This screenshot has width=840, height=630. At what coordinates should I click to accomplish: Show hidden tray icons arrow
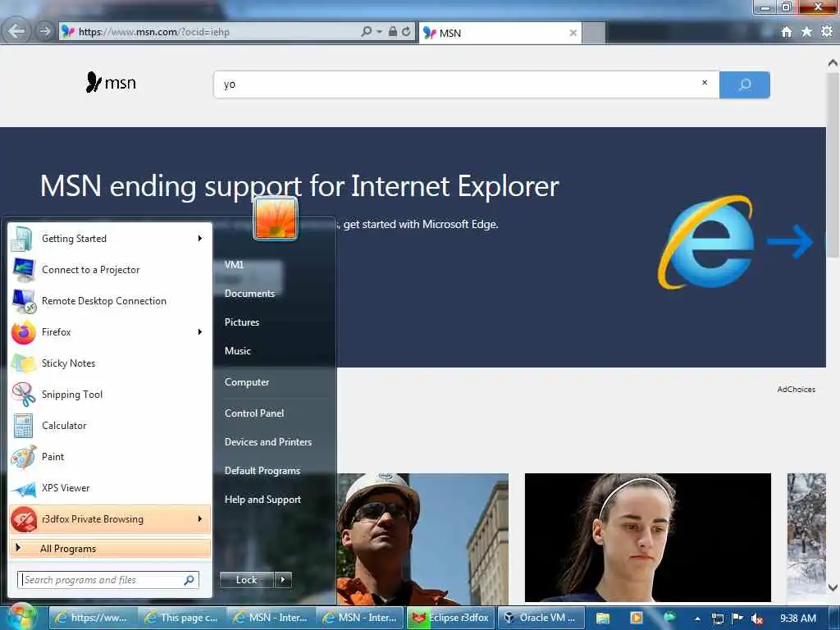coord(697,619)
